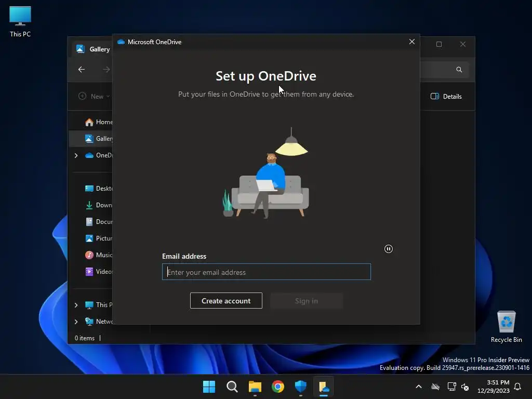
Task: Click the Gallery tab in File Explorer
Action: (93, 49)
